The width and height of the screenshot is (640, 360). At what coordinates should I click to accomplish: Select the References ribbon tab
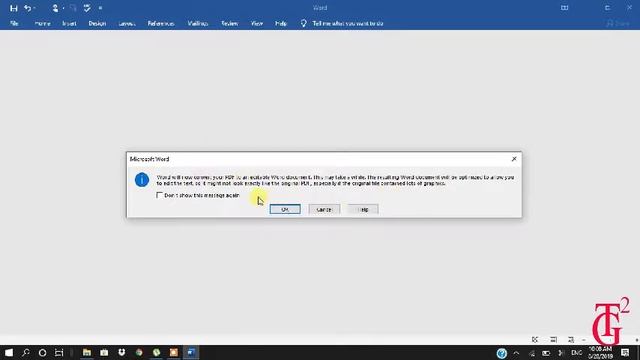[x=161, y=24]
